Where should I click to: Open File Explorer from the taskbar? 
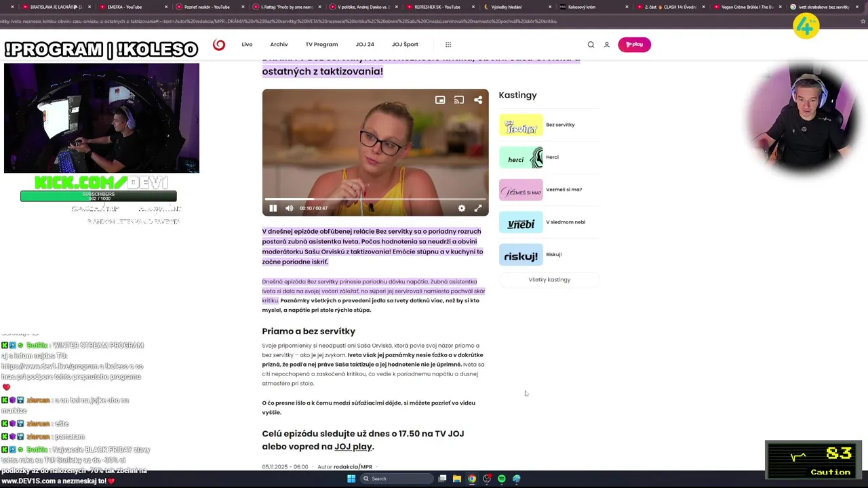pos(457,479)
